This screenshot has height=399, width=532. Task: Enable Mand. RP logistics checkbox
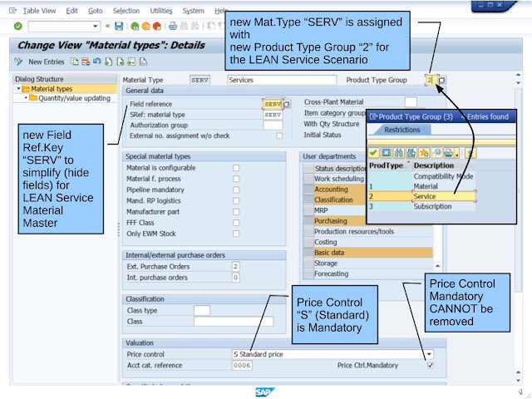pos(236,201)
